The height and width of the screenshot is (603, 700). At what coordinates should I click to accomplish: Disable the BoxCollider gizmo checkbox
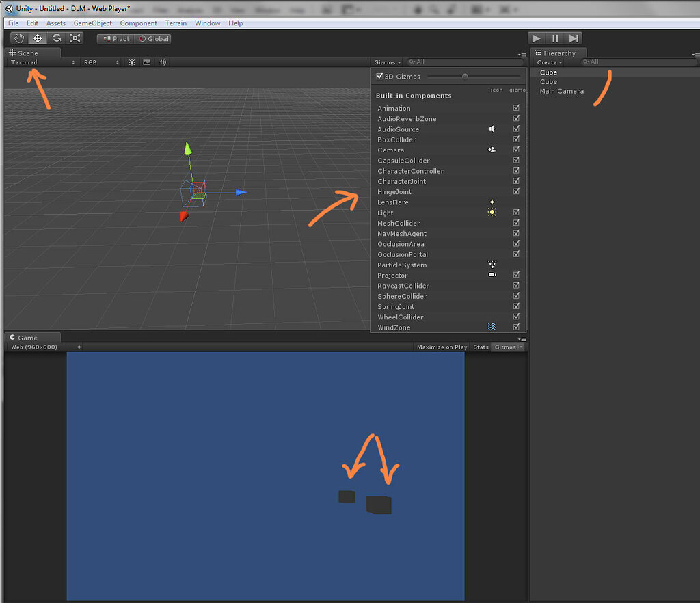pyautogui.click(x=516, y=139)
